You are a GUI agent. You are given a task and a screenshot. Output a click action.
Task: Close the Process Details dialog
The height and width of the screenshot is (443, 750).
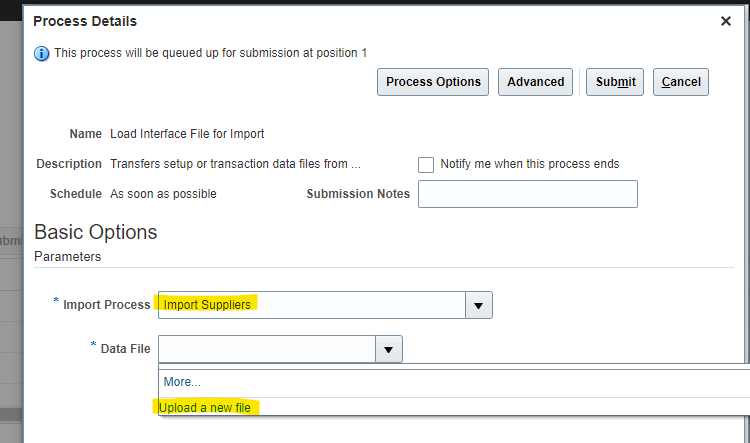(726, 21)
